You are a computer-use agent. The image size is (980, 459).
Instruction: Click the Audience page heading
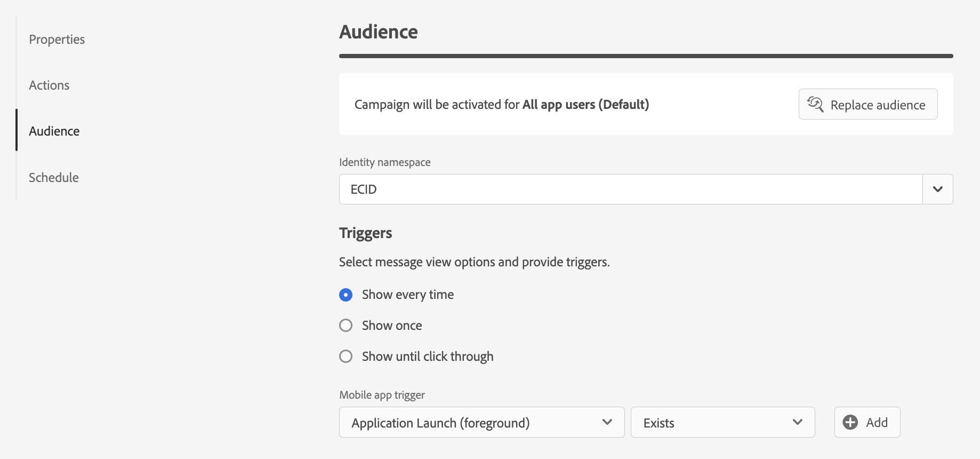(379, 32)
